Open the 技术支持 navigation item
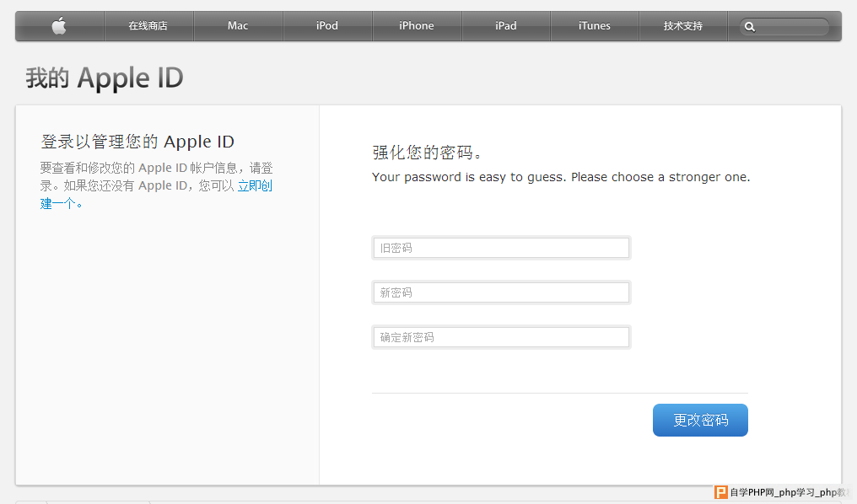 (683, 25)
